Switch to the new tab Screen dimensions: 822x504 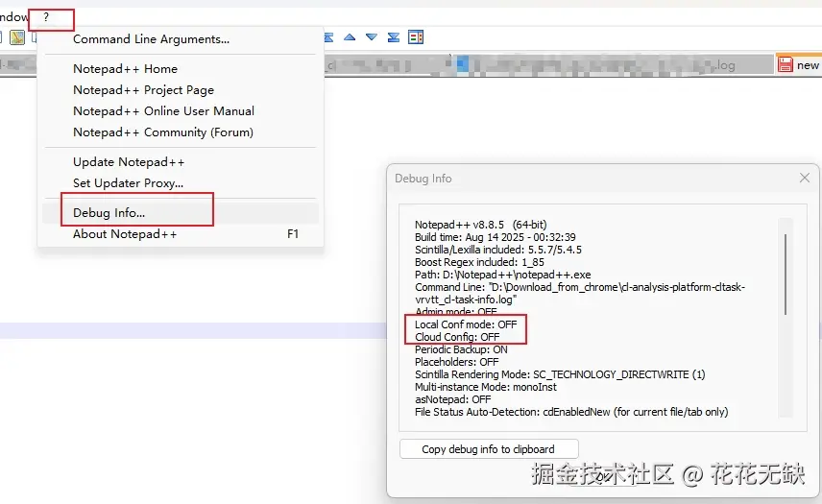(799, 65)
